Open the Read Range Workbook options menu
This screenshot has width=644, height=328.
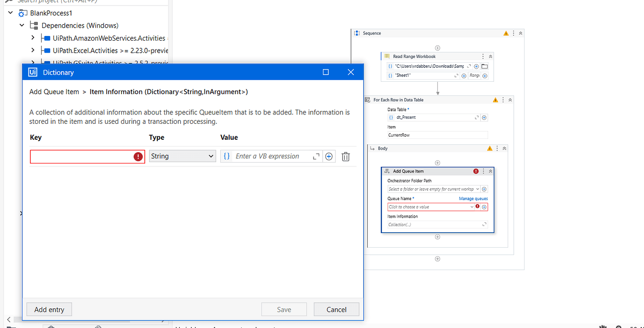click(x=482, y=56)
